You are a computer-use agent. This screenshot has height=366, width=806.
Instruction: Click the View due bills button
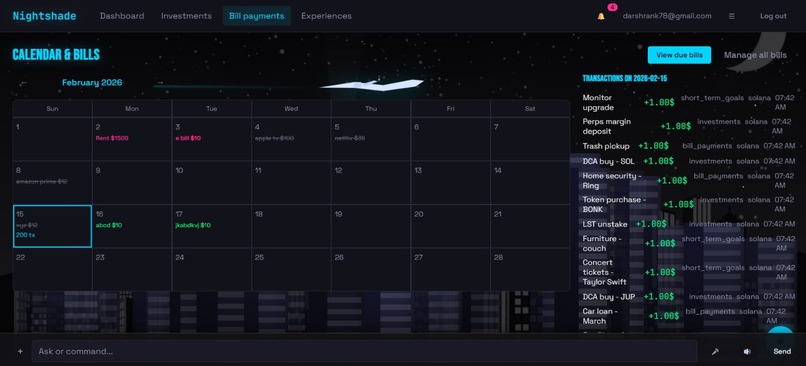tap(679, 55)
